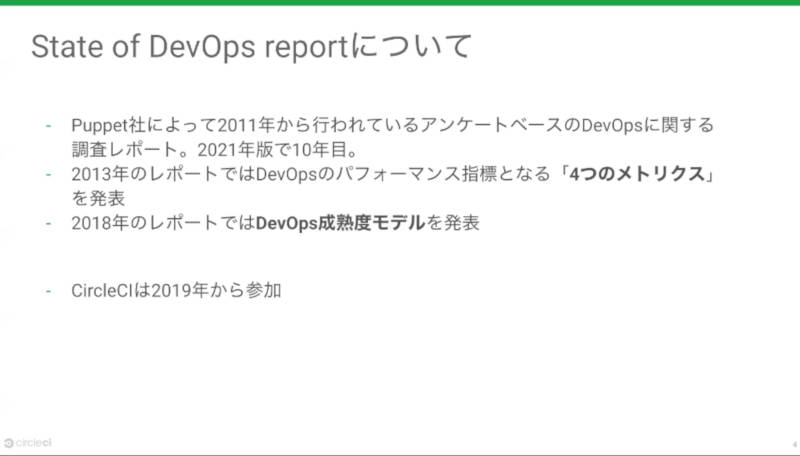
Task: Click the bullet line starting 'Puppet社によって2011年から'
Action: (392, 125)
